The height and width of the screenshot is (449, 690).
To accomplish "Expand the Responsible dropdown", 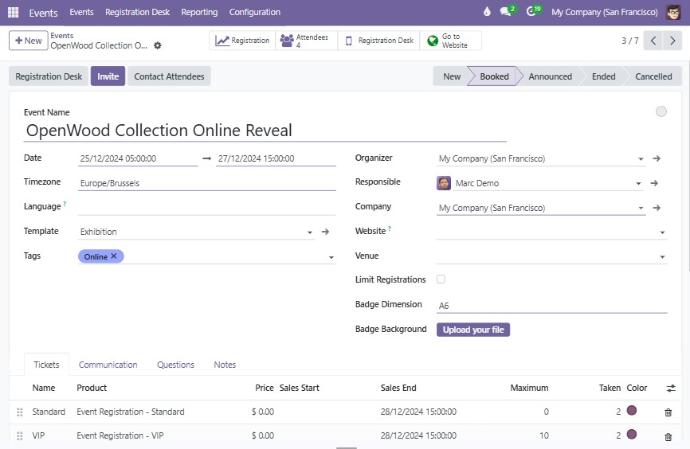I will (638, 184).
